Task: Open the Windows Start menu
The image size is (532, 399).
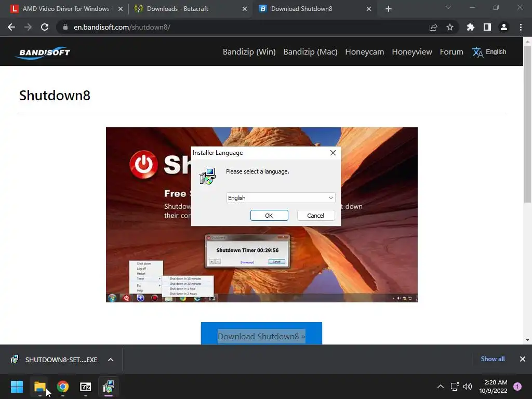Action: pos(17,387)
